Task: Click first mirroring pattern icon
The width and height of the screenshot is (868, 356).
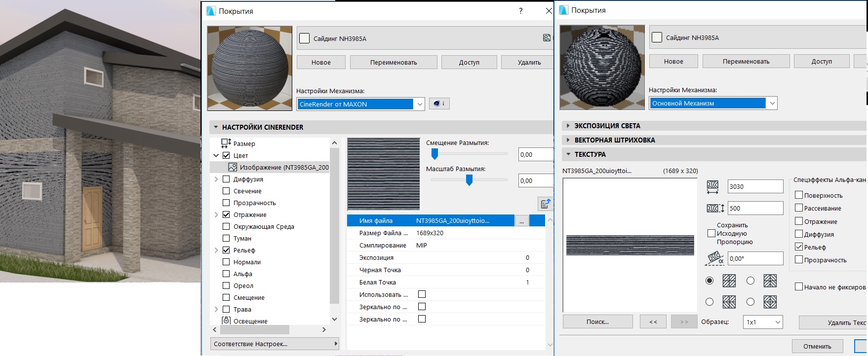Action: tap(729, 281)
